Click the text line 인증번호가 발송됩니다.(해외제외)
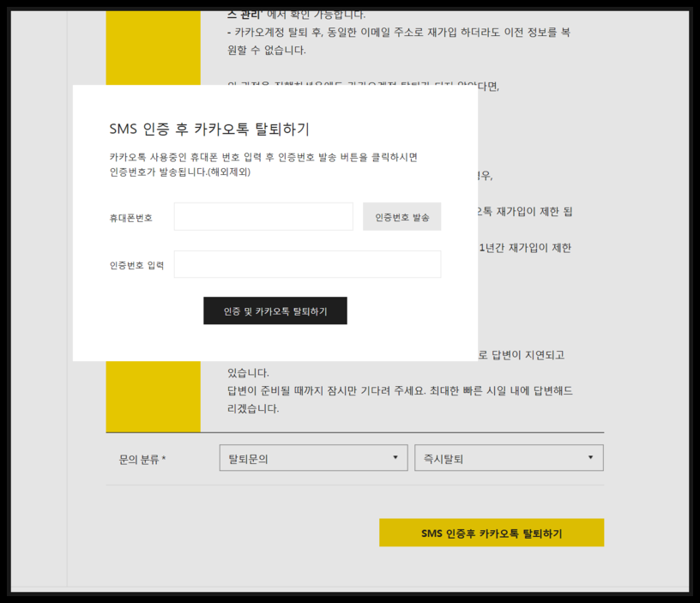 [x=180, y=172]
